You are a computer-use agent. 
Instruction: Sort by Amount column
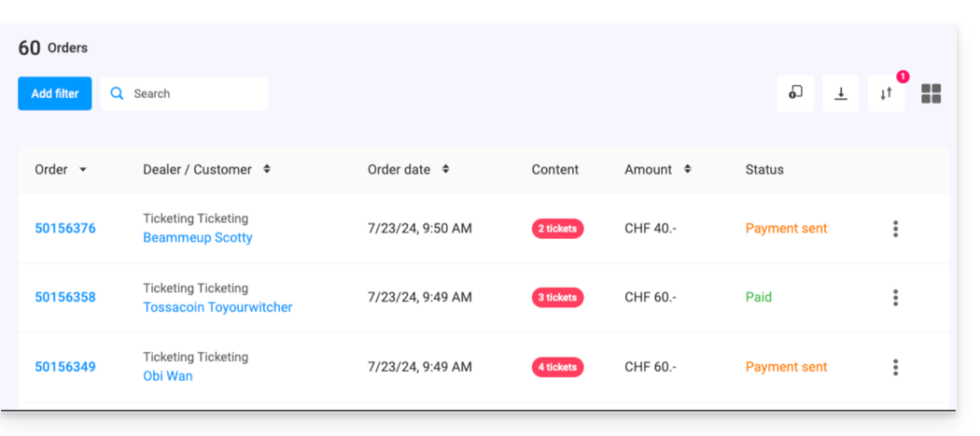[x=688, y=170]
